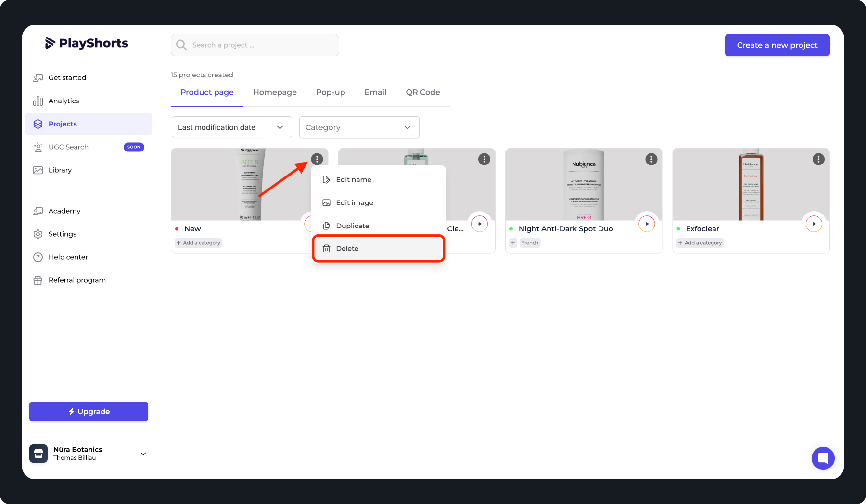This screenshot has width=866, height=504.
Task: Select Projects in the sidebar
Action: click(89, 124)
